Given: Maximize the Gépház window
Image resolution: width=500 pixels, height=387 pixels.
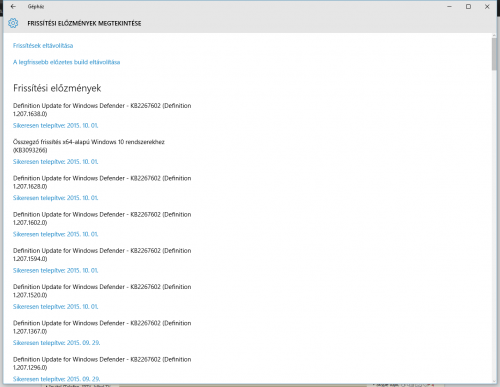Looking at the screenshot, I should [x=468, y=6].
